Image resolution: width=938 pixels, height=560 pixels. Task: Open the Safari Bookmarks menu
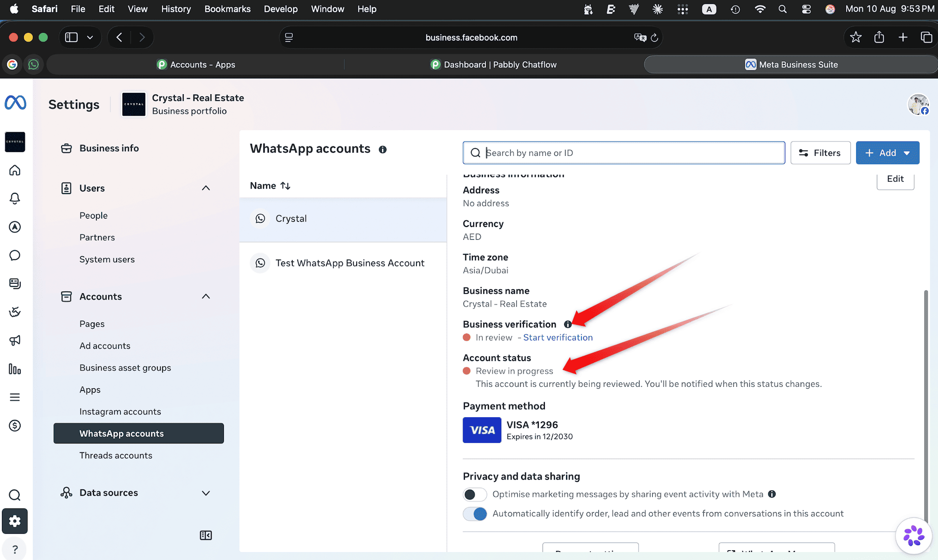pyautogui.click(x=227, y=9)
